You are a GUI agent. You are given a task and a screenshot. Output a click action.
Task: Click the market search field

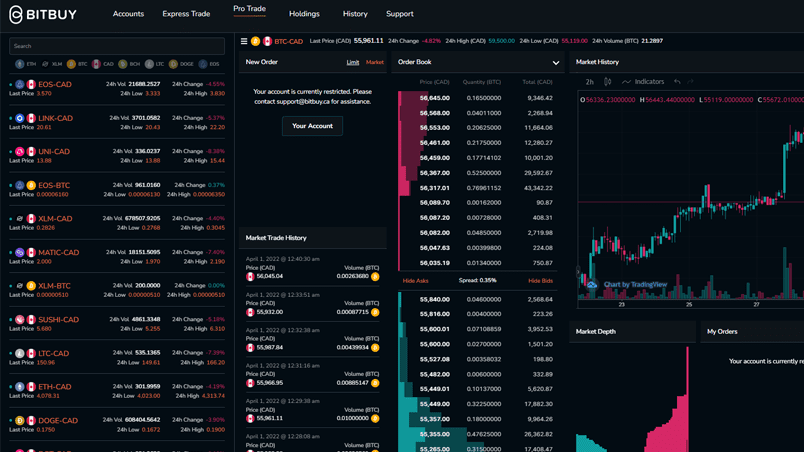click(117, 46)
